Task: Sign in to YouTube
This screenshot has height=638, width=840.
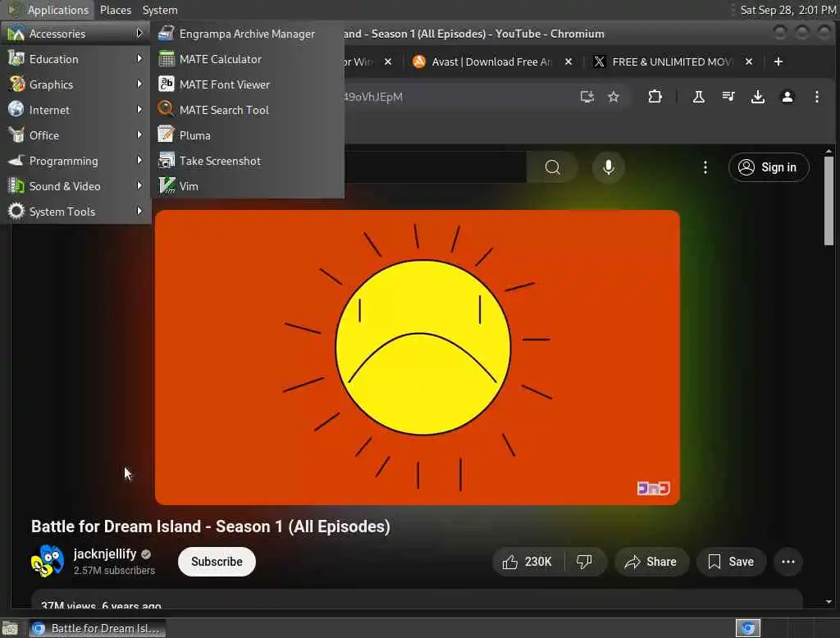Action: coord(768,167)
